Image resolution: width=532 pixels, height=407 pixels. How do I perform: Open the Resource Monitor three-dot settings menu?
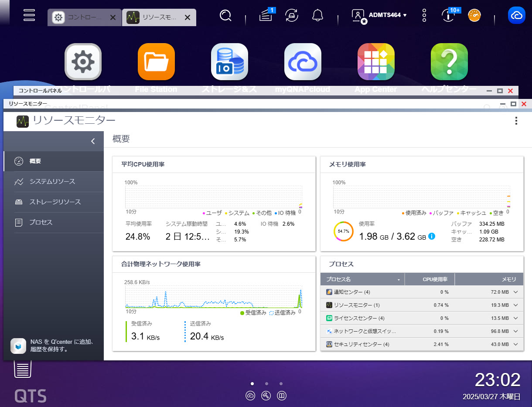[x=516, y=121]
